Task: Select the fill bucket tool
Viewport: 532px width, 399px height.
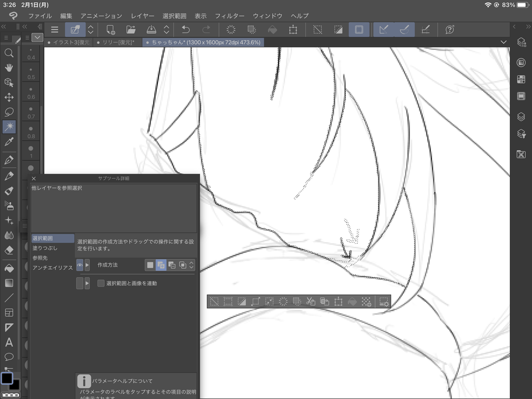Action: coord(9,268)
